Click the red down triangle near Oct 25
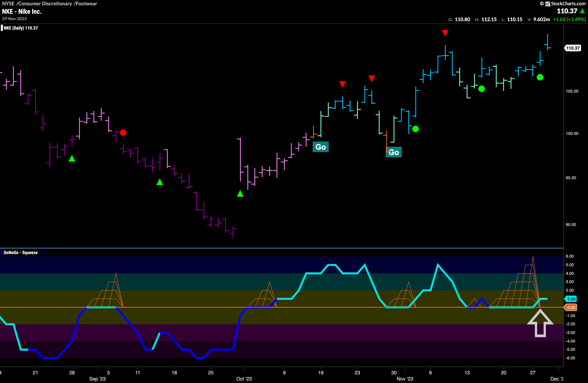 (x=371, y=79)
